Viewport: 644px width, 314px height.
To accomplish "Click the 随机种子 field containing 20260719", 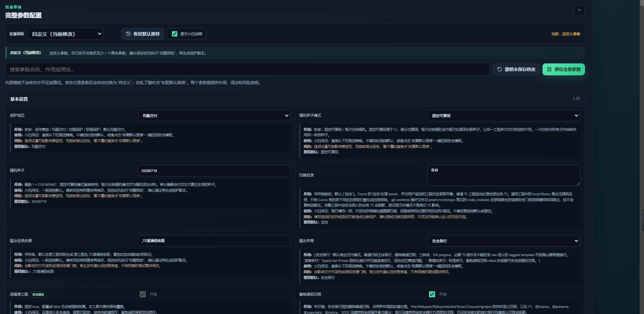I will pyautogui.click(x=214, y=171).
